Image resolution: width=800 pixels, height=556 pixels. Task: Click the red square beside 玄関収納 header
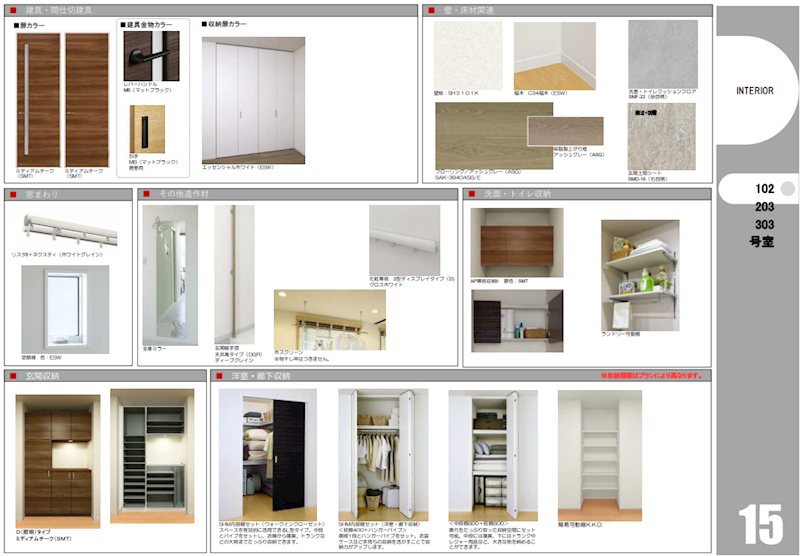(11, 376)
